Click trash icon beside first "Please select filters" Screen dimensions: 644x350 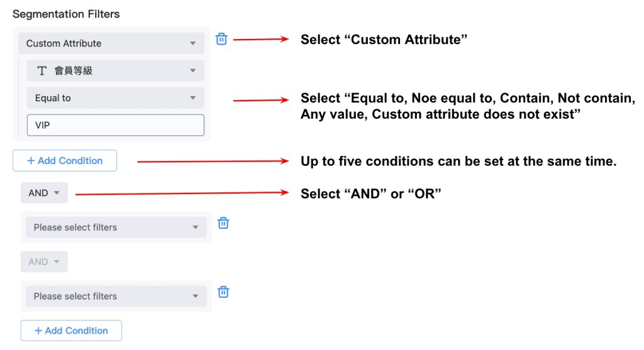coord(223,223)
